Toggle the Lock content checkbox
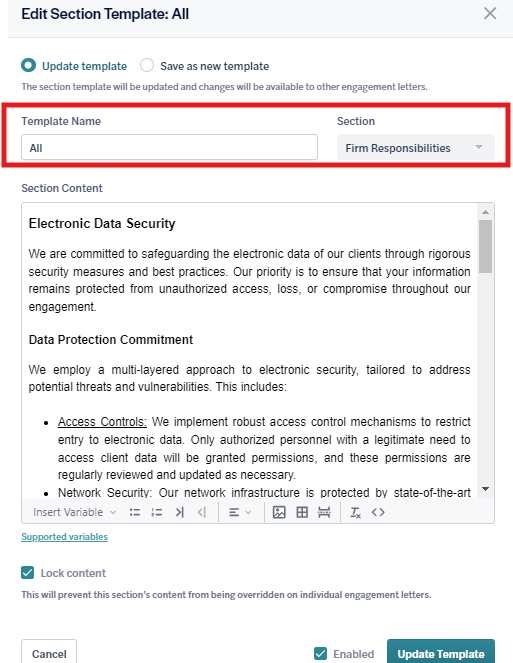Screen dimensions: 513x663 [x=27, y=573]
